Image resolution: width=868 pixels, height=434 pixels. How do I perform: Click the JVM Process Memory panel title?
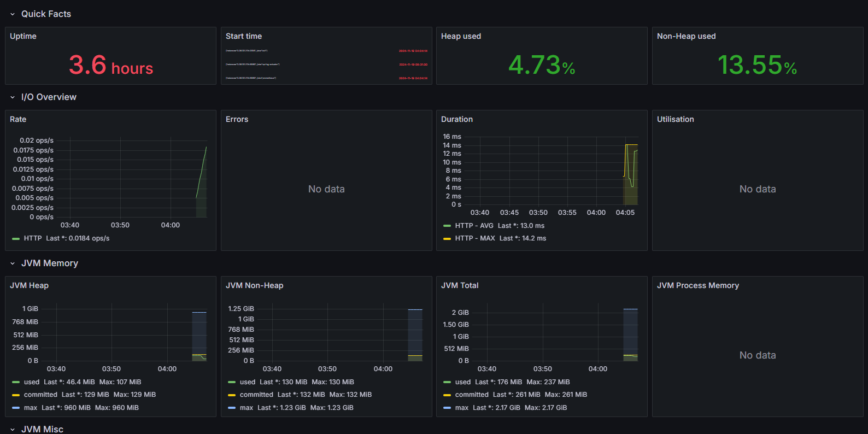[x=697, y=285]
